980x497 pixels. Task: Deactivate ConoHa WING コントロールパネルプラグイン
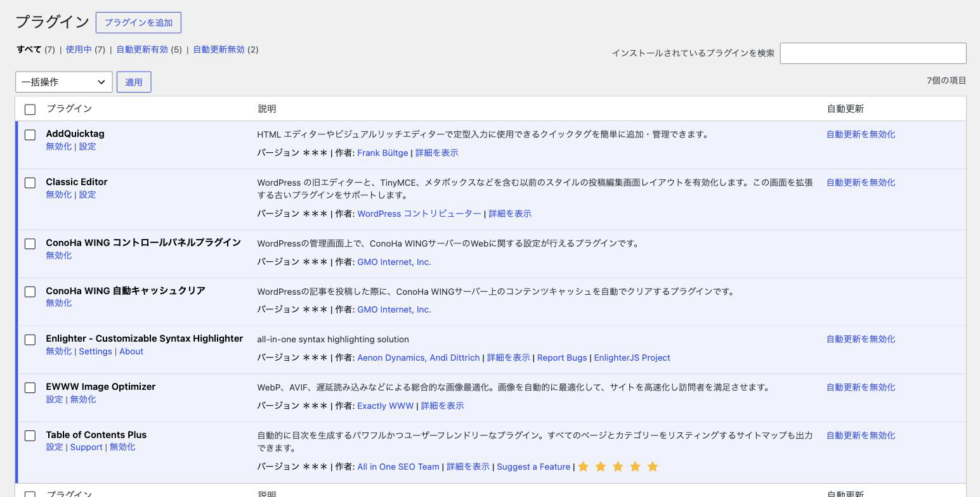58,255
